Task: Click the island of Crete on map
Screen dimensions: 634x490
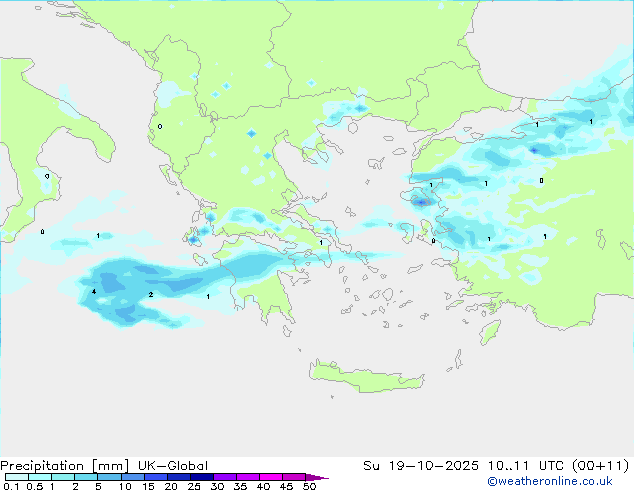Action: pos(366,378)
